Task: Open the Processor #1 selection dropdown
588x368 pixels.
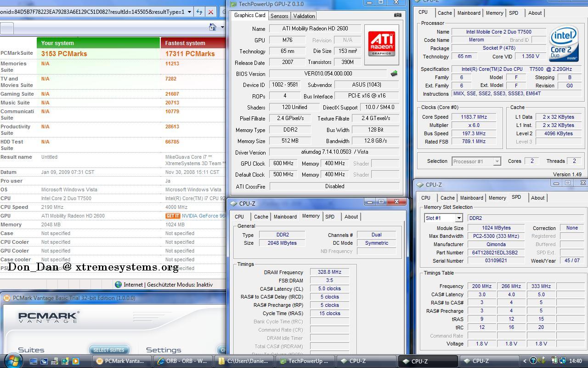Action: pos(497,161)
